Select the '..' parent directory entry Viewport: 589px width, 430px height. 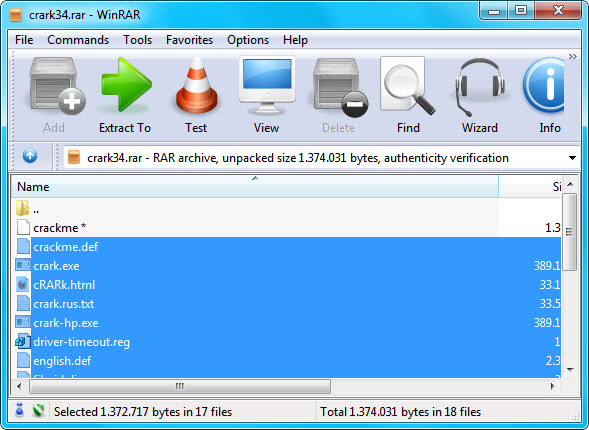pos(36,210)
